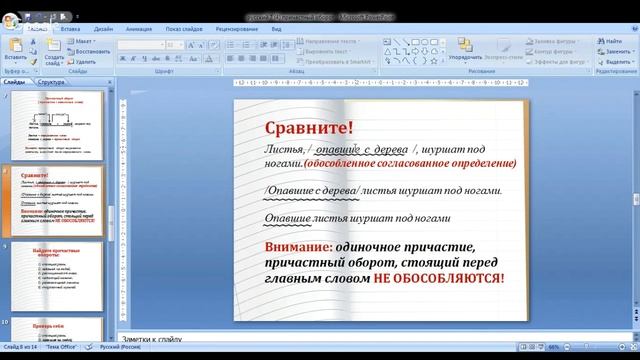
Task: Select slide 9 thumbnail 'Найдите причастные обороты'
Action: (x=57, y=276)
